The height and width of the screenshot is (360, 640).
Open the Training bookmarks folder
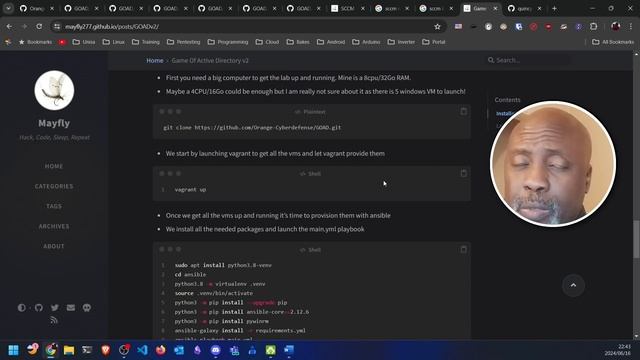pos(146,42)
